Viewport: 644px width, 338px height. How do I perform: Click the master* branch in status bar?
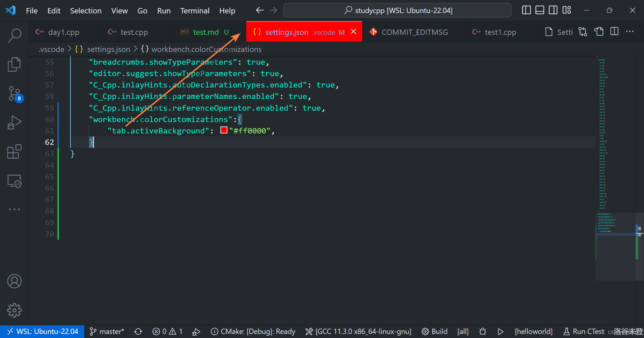[x=107, y=331]
